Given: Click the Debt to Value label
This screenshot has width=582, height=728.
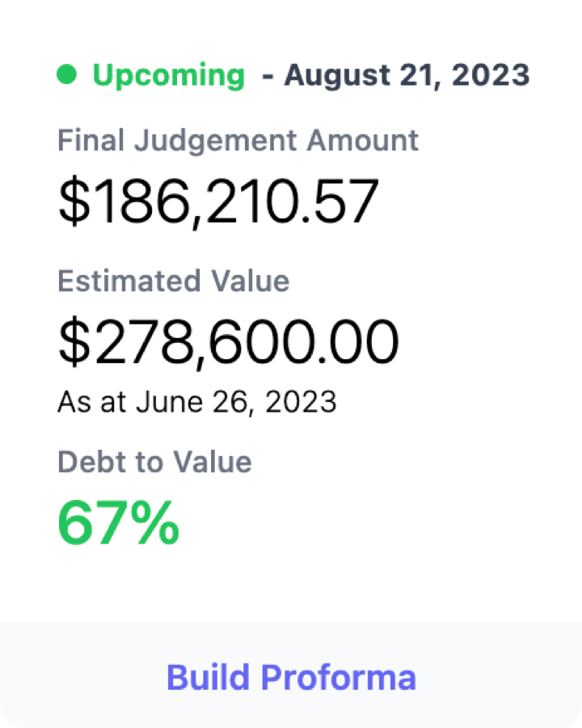Looking at the screenshot, I should 154,462.
